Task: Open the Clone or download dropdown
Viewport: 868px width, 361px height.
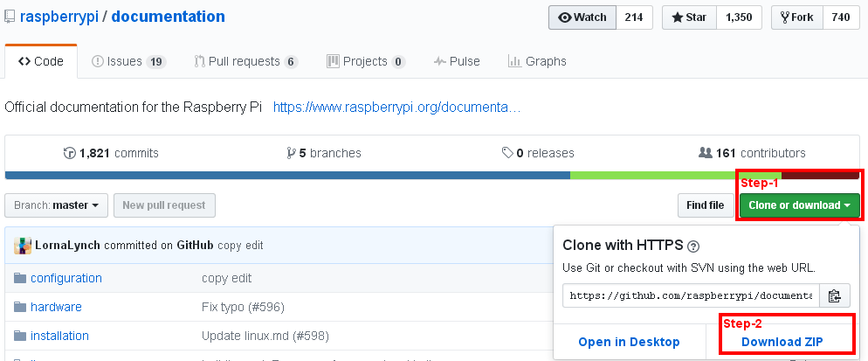Action: pyautogui.click(x=799, y=205)
